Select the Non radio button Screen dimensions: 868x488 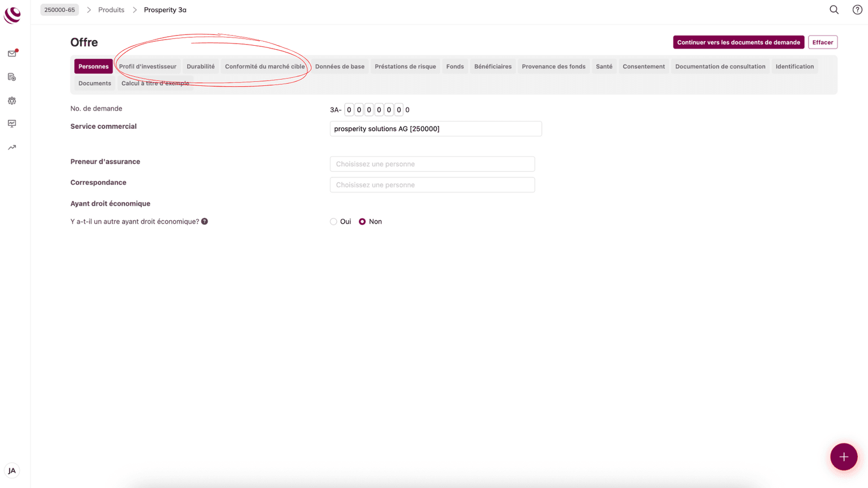362,222
